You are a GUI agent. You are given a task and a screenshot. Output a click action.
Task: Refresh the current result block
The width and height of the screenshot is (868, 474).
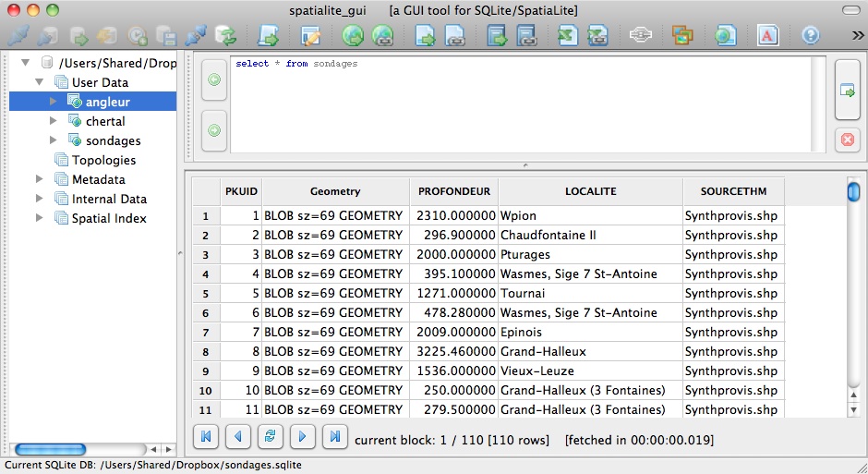pyautogui.click(x=271, y=437)
